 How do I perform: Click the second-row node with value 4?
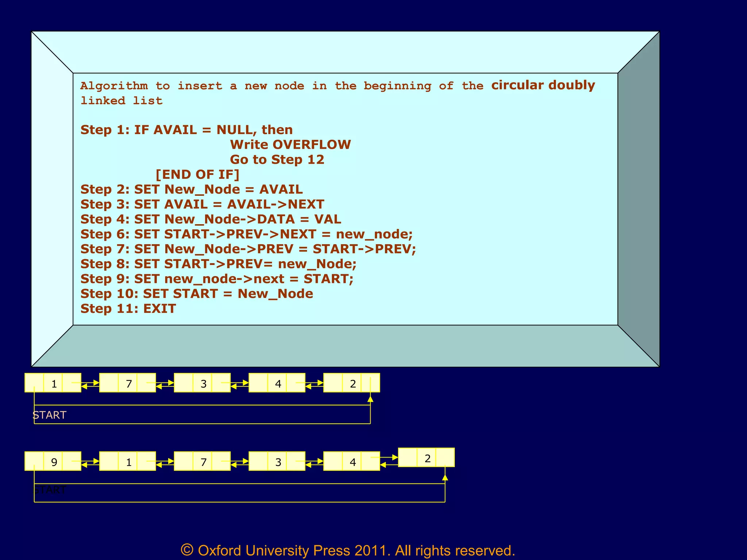[x=352, y=461]
